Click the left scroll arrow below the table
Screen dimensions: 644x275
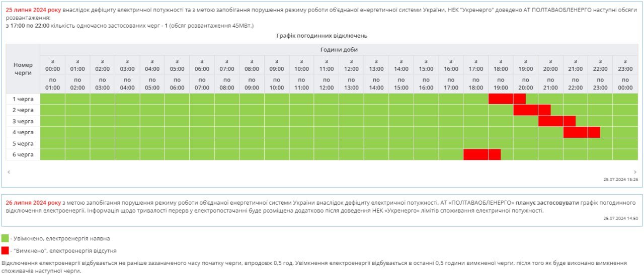coord(9,172)
